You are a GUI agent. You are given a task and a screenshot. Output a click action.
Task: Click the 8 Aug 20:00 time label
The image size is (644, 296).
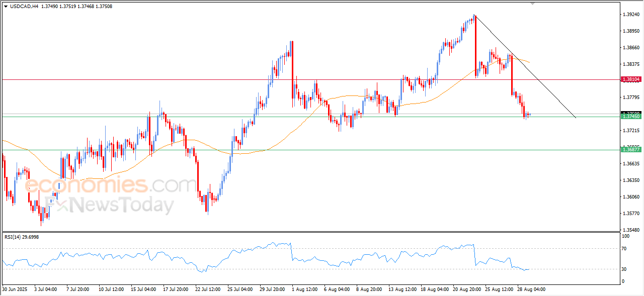369,289
